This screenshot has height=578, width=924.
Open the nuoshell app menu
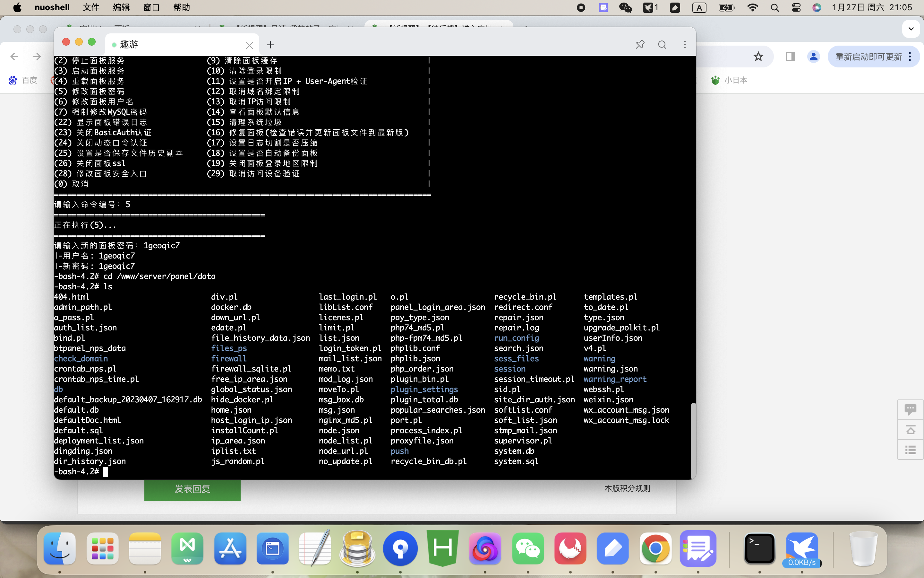(52, 7)
